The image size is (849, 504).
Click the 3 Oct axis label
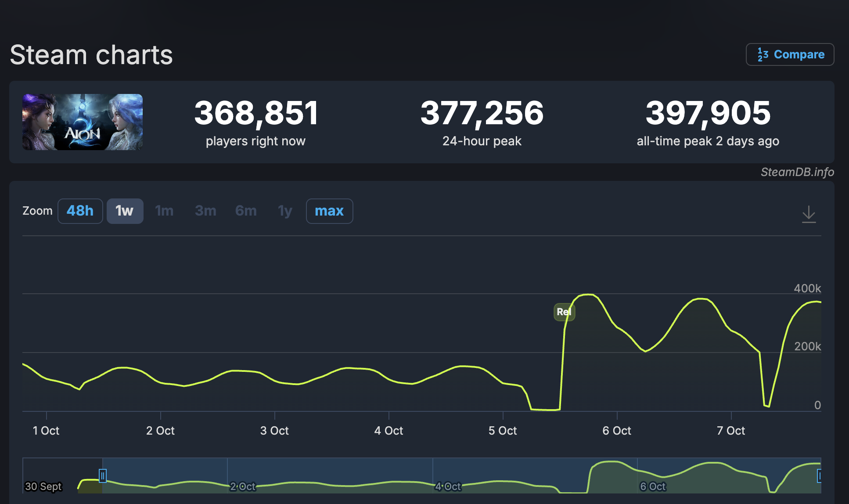pyautogui.click(x=274, y=431)
